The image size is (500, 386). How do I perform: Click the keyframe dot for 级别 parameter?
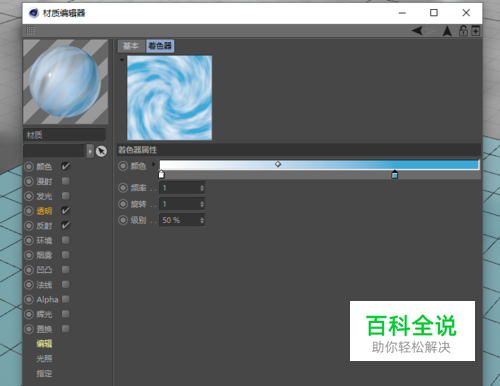123,220
